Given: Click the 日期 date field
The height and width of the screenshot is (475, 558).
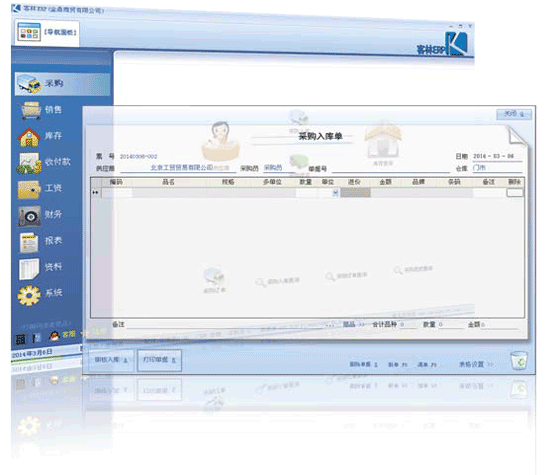Looking at the screenshot, I should click(x=497, y=157).
